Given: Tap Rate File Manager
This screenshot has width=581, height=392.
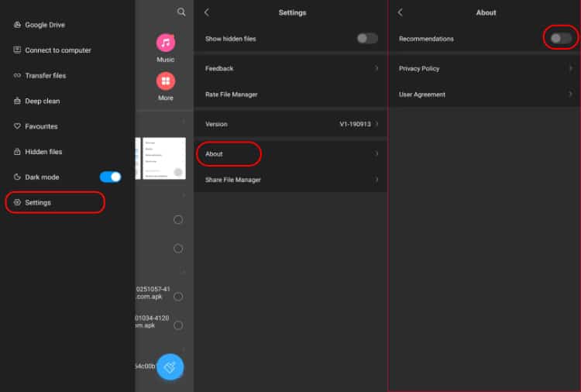Looking at the screenshot, I should coord(231,95).
